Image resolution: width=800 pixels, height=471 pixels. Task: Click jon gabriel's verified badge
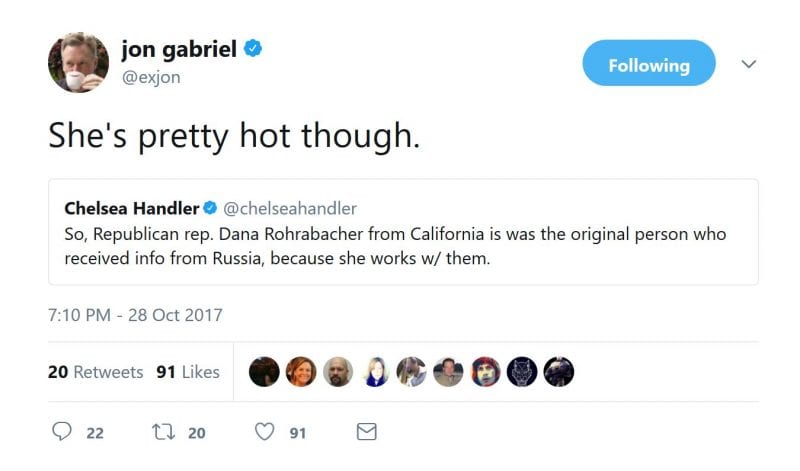coord(254,49)
